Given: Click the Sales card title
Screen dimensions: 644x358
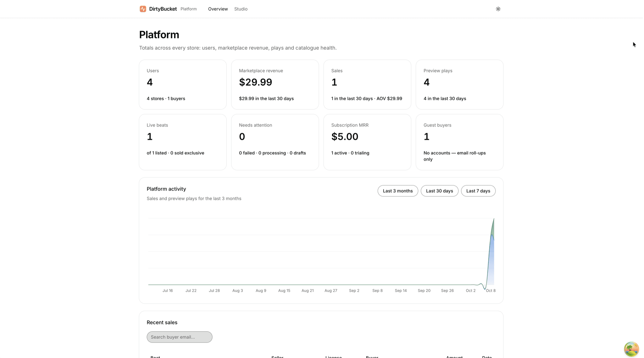Looking at the screenshot, I should [x=337, y=71].
